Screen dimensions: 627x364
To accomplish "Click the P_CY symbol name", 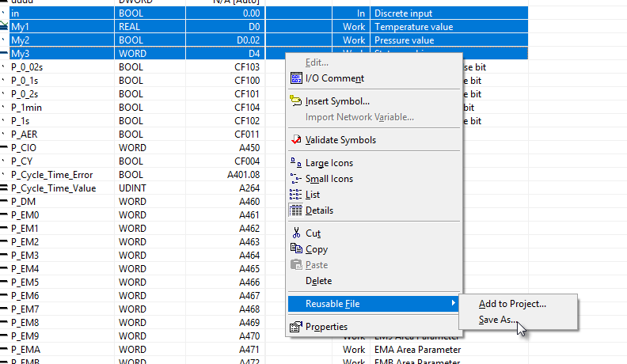I will pos(21,161).
